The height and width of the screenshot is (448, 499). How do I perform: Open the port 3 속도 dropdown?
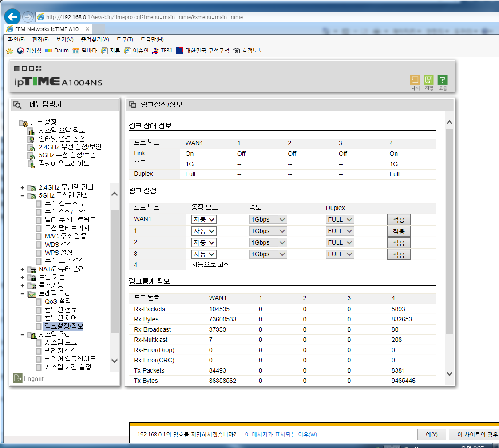268,254
